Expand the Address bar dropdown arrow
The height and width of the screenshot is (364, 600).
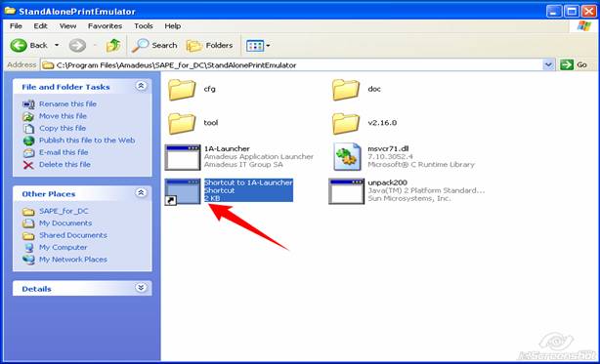(x=548, y=65)
